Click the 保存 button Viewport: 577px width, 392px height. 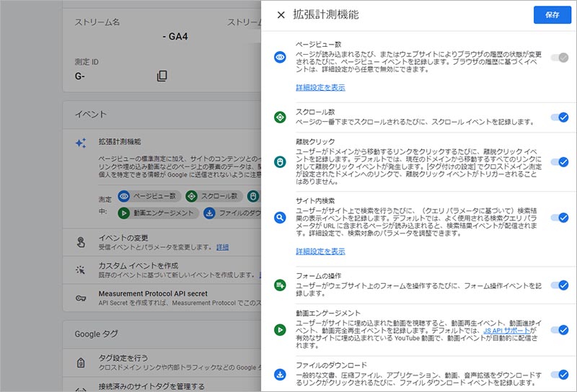tap(552, 15)
